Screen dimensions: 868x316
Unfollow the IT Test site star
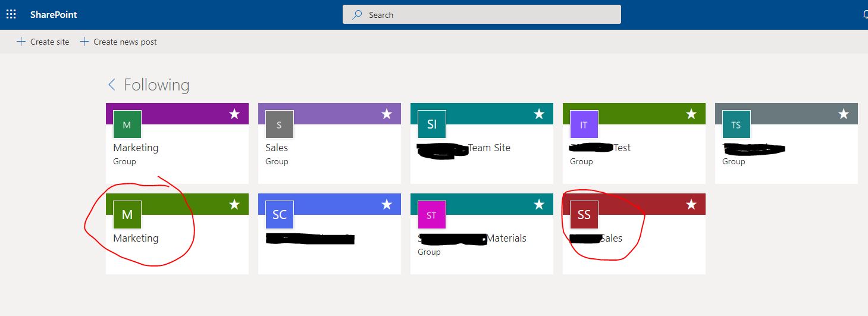pos(691,114)
